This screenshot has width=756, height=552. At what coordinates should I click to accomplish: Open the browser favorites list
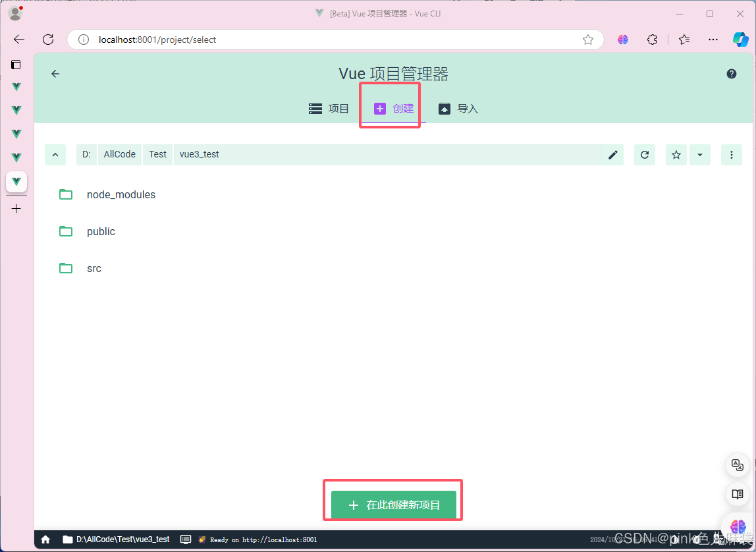pos(684,40)
